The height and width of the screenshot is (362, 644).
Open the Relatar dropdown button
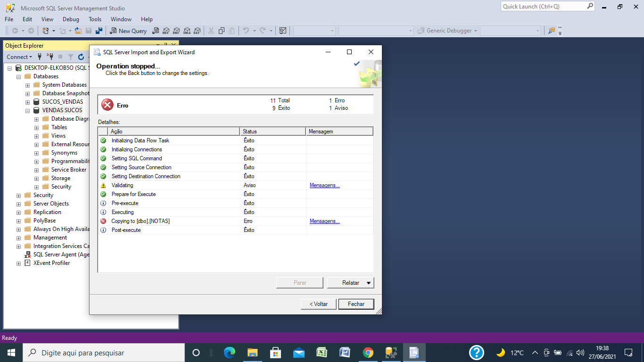(350, 283)
